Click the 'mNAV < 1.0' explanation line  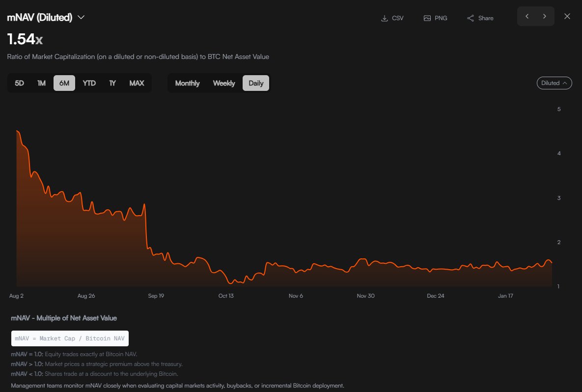tap(94, 374)
